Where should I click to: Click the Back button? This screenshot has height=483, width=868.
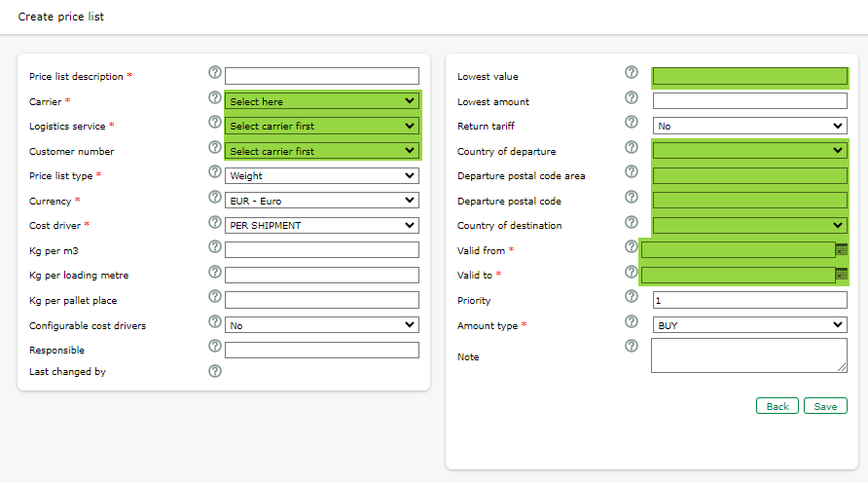pos(778,406)
